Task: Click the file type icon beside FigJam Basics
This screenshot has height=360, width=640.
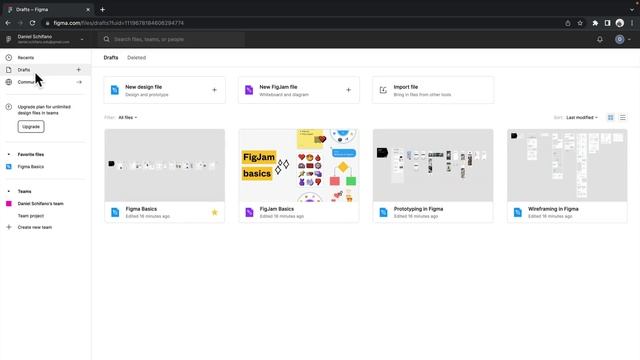Action: click(249, 212)
